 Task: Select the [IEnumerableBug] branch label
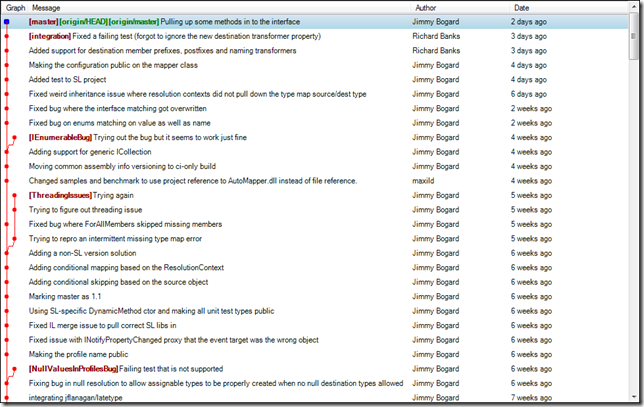[60, 137]
